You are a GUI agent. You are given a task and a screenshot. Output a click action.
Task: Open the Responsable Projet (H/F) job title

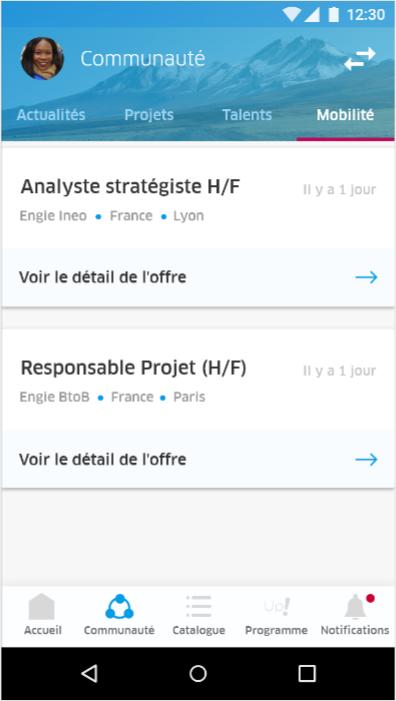(x=134, y=368)
